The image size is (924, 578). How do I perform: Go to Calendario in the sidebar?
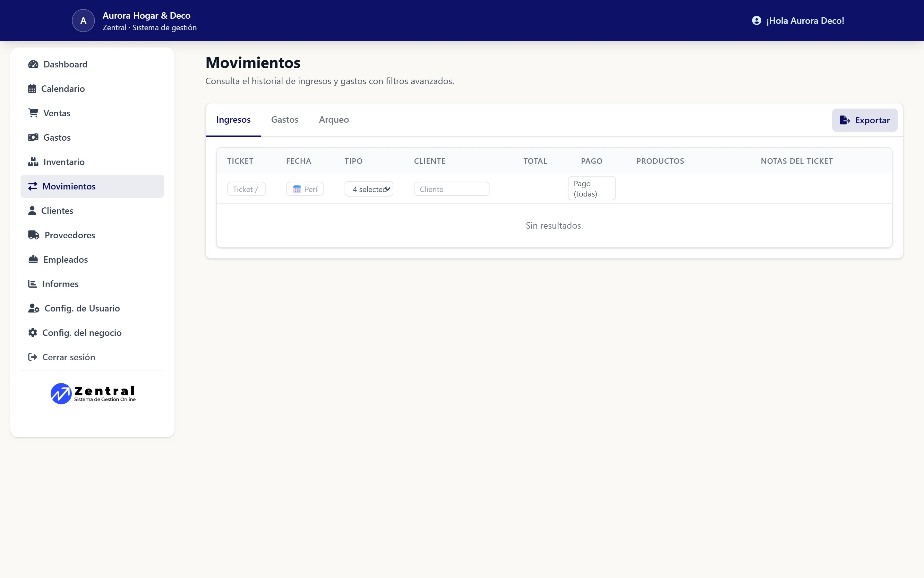[x=92, y=89]
